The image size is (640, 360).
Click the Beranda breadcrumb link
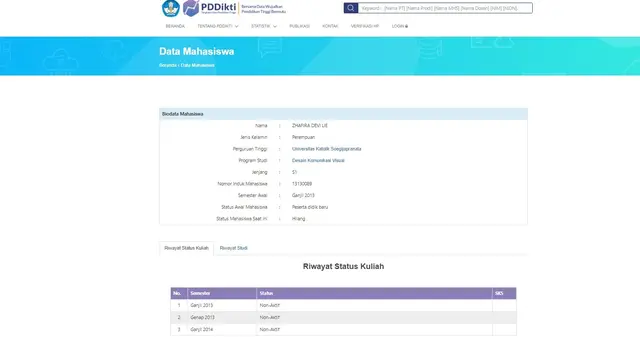(x=168, y=65)
